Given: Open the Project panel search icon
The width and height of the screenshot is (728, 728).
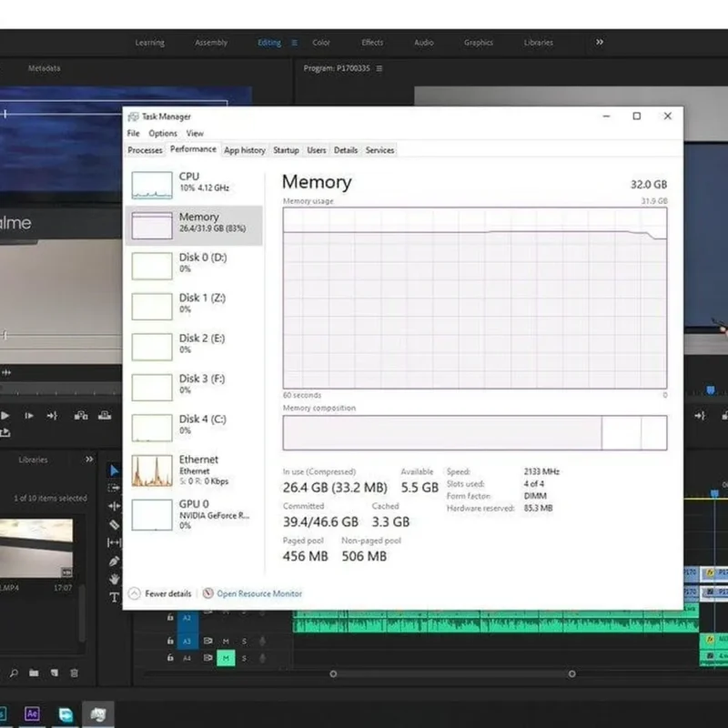Looking at the screenshot, I should pos(14,672).
